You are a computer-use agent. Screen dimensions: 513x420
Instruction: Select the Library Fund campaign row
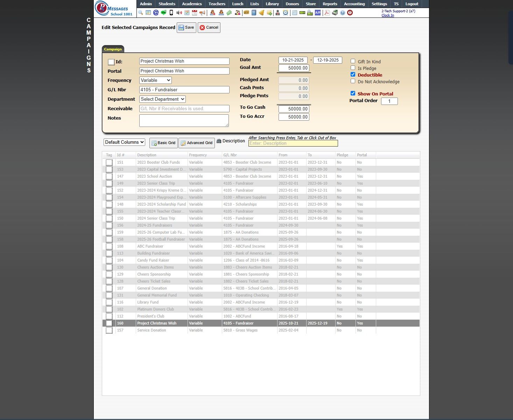pos(261,302)
